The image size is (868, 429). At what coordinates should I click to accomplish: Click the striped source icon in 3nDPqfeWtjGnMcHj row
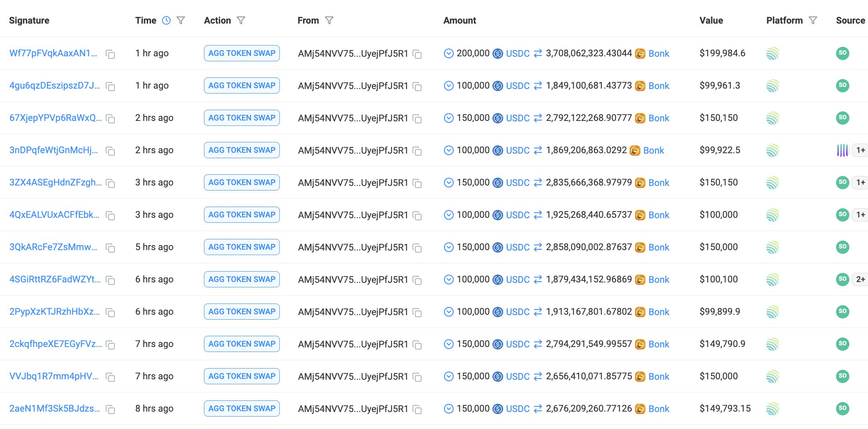point(842,150)
